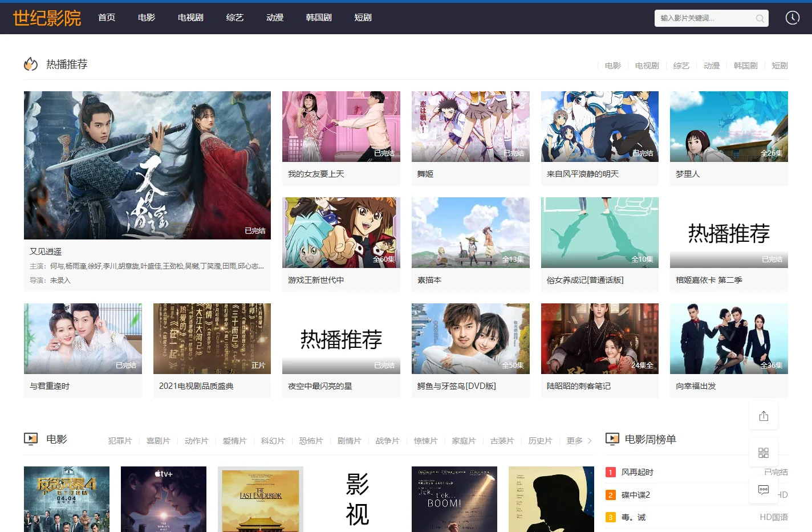Open the 与君重逢时 poster

(x=83, y=339)
